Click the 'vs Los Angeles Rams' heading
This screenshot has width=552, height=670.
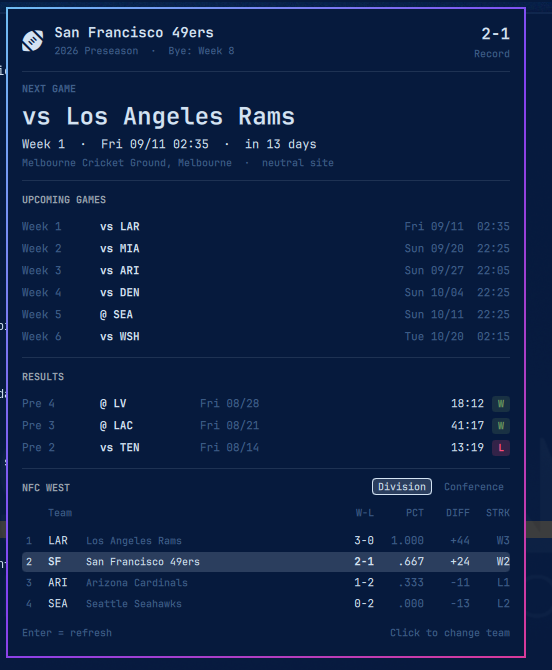(159, 117)
